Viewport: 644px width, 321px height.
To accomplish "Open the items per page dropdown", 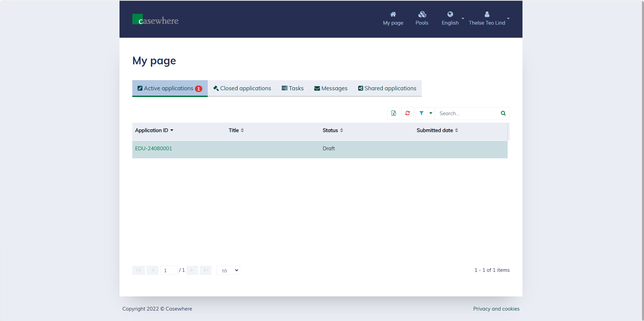I will pos(228,270).
